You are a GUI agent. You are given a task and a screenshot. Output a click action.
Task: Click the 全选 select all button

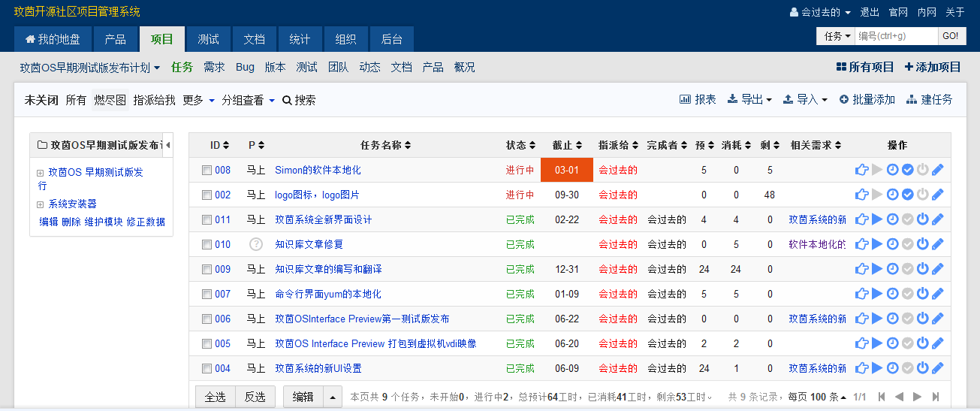(x=215, y=397)
